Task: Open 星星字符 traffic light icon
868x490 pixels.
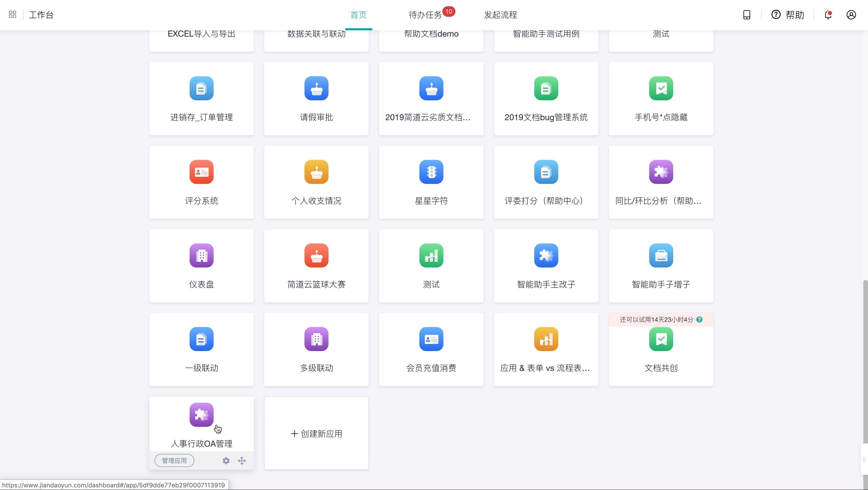Action: click(x=431, y=172)
